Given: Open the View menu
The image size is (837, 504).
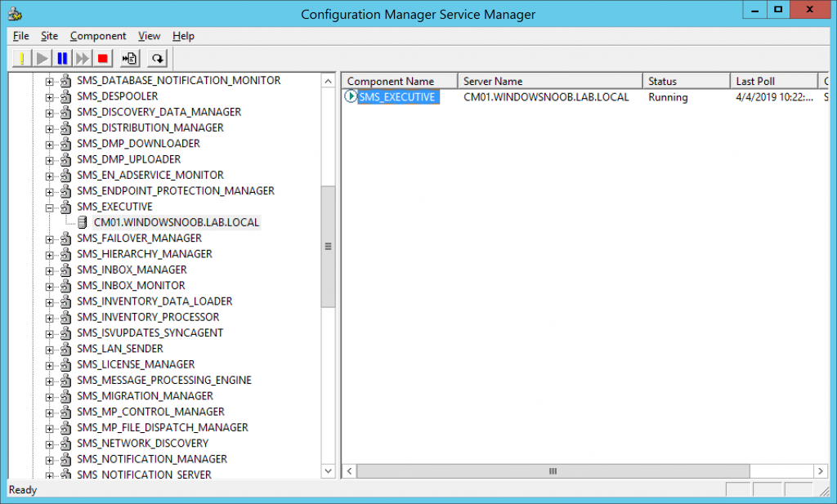Looking at the screenshot, I should (149, 36).
